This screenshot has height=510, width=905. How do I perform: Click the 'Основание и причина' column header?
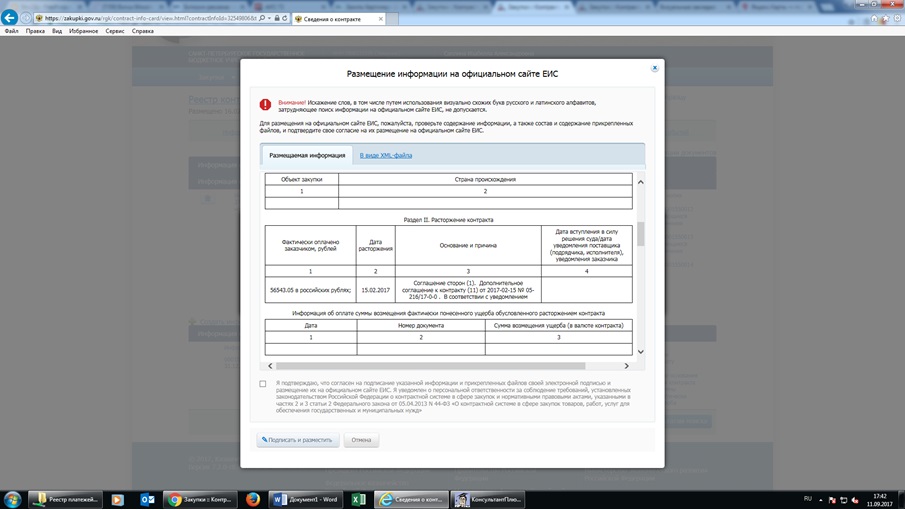pos(468,245)
